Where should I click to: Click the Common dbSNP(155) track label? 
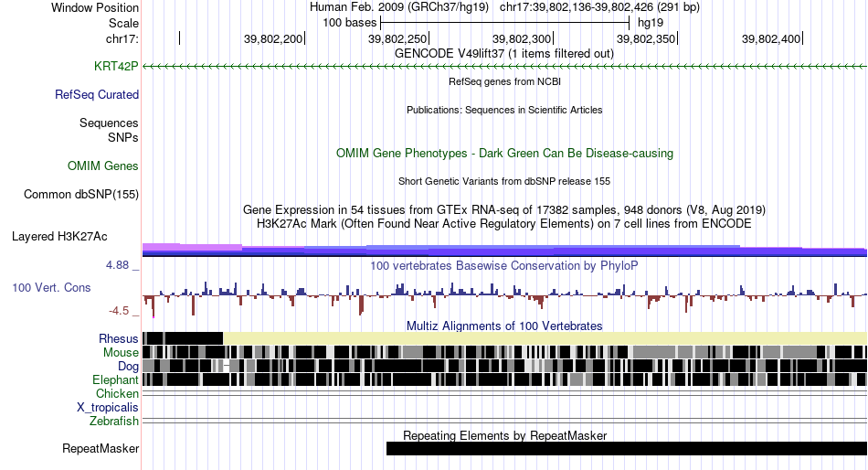pos(80,195)
